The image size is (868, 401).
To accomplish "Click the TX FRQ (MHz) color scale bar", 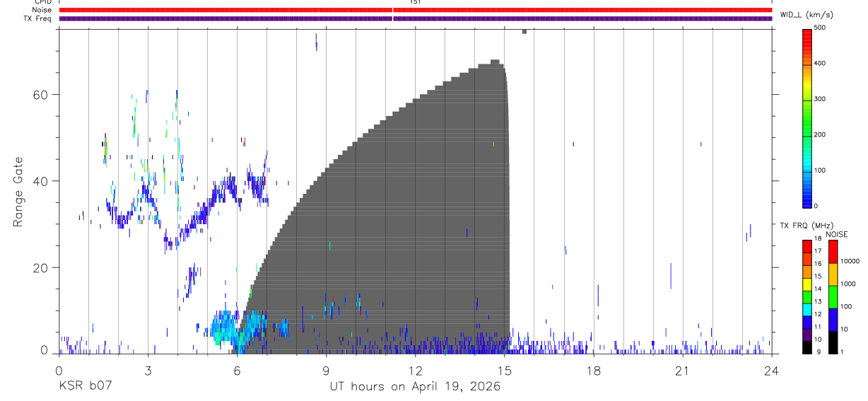I will [807, 296].
